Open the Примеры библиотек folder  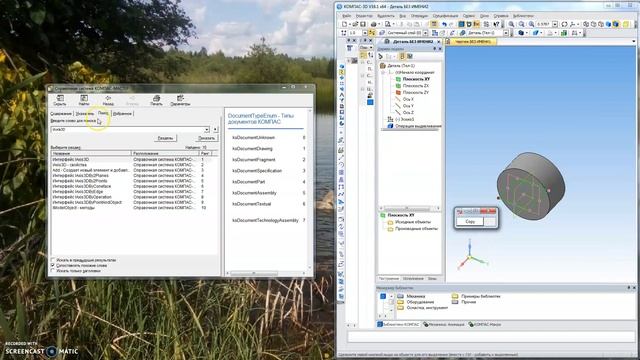480,296
